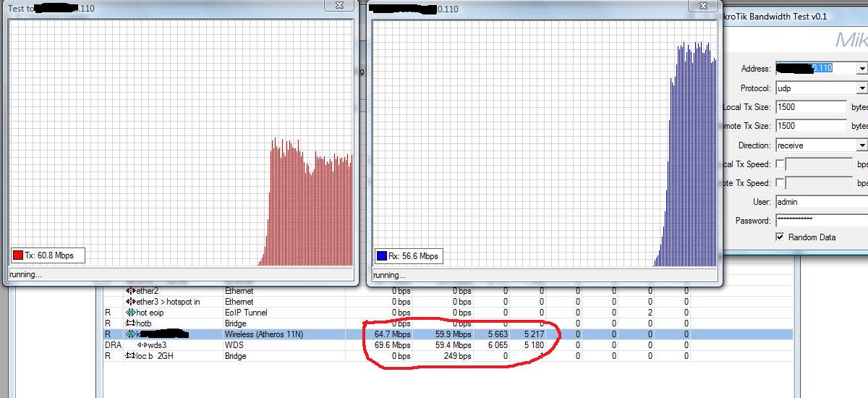
Task: Select the wds3 interface icon
Action: click(x=143, y=345)
